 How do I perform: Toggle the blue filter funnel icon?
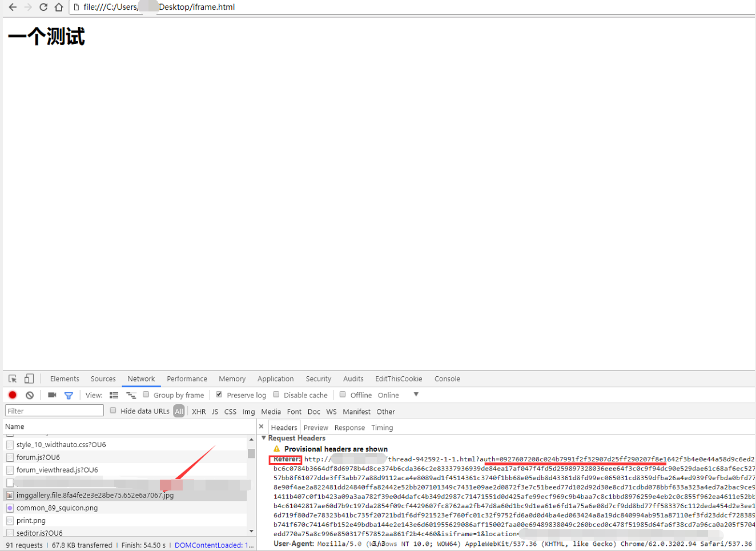[69, 395]
